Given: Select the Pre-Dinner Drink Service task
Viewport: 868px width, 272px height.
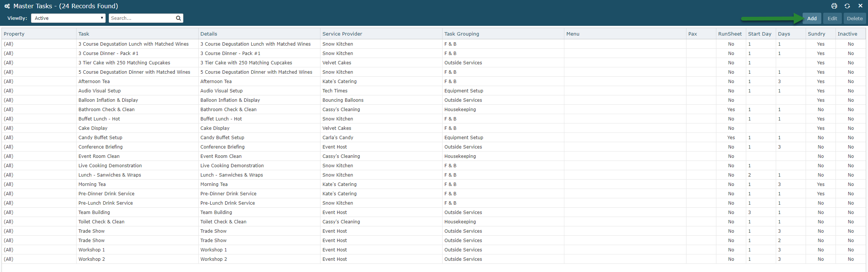Looking at the screenshot, I should (x=106, y=193).
